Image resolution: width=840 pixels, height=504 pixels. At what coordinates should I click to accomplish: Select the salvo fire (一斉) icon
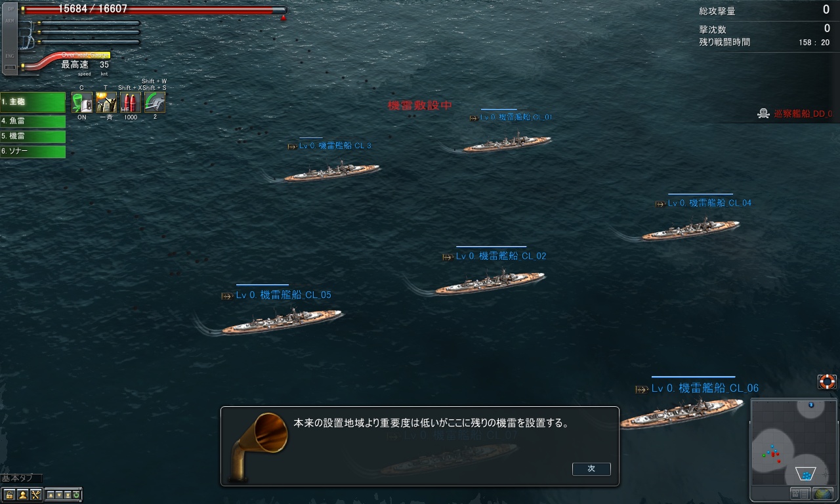point(106,102)
